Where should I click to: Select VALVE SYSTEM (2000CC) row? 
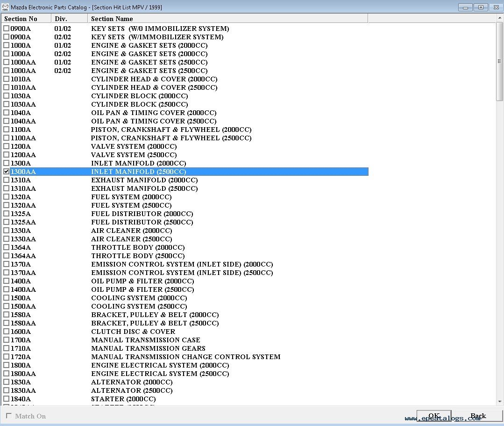point(185,146)
